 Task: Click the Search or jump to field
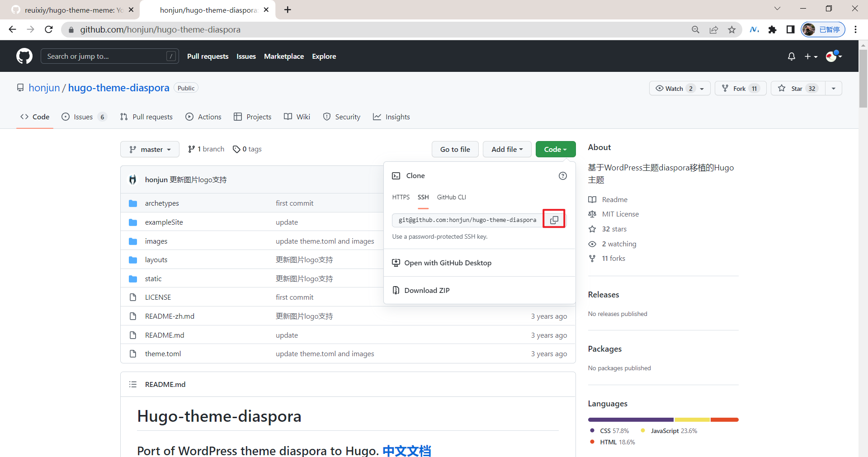point(110,56)
